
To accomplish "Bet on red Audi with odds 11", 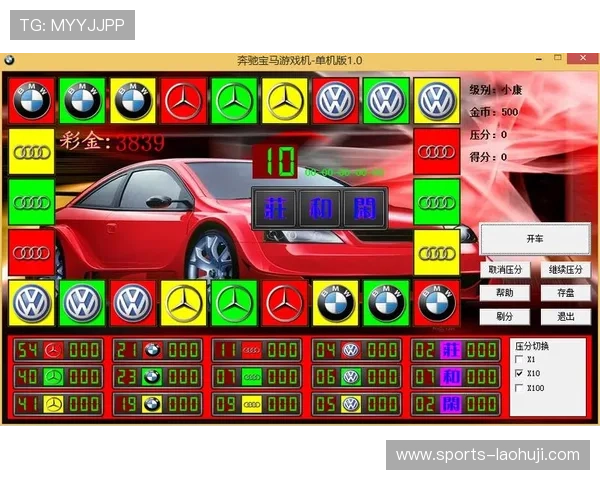I will coord(252,350).
